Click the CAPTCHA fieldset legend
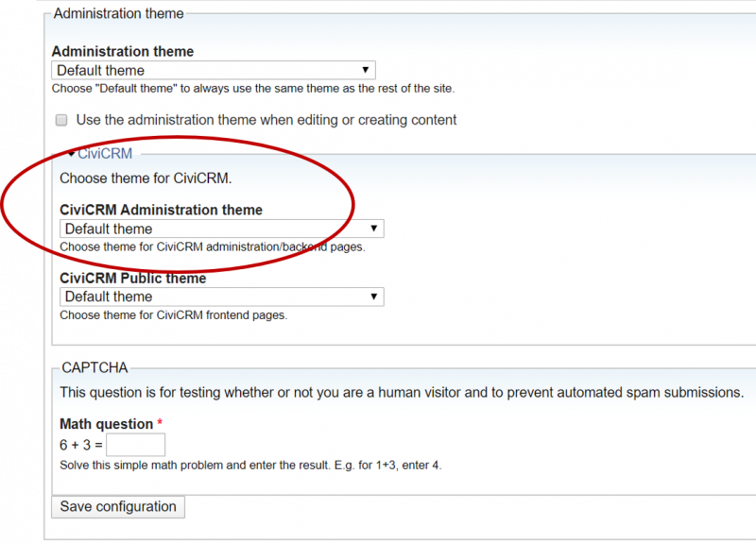The image size is (756, 543). pos(94,368)
